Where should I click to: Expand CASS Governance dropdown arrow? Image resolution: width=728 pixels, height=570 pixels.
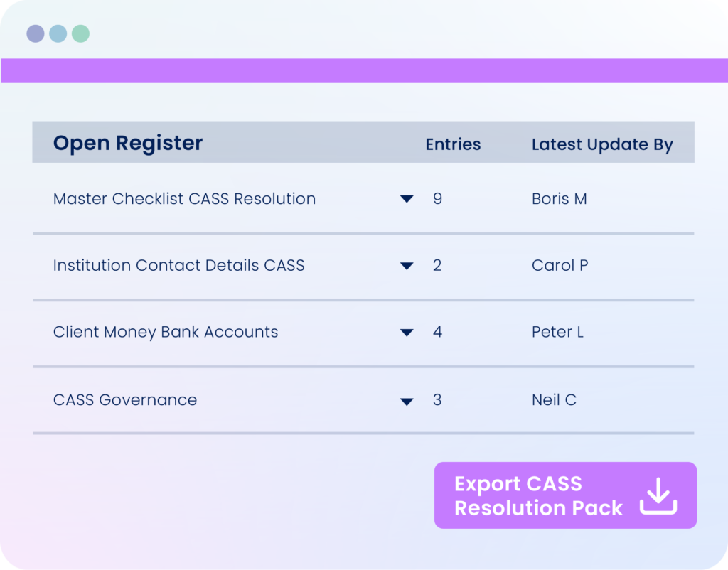[x=407, y=402]
